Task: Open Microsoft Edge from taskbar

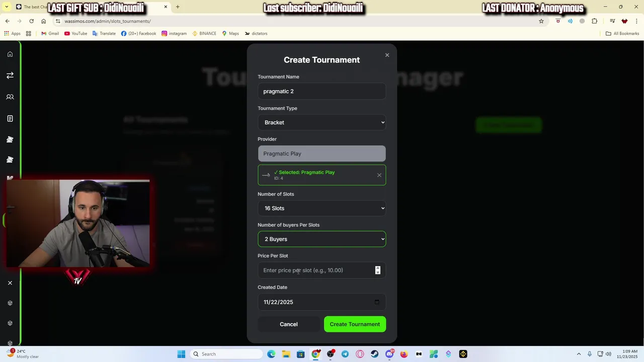Action: coord(271,354)
